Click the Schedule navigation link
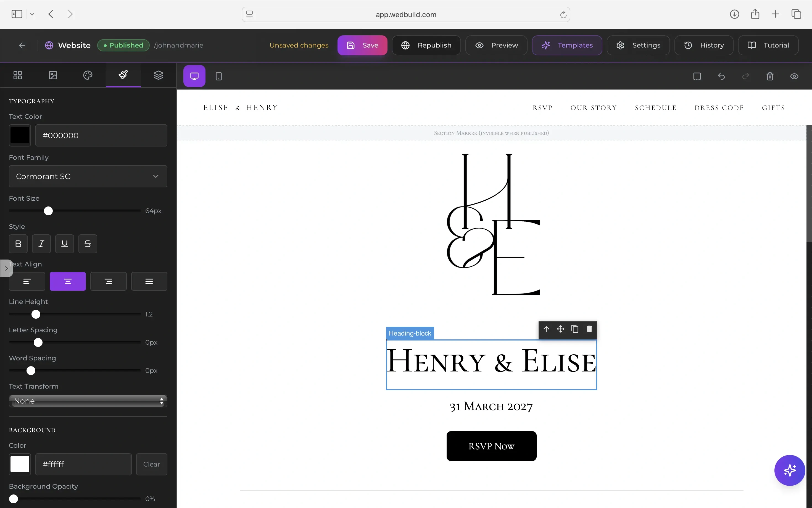The height and width of the screenshot is (508, 812). pyautogui.click(x=656, y=108)
